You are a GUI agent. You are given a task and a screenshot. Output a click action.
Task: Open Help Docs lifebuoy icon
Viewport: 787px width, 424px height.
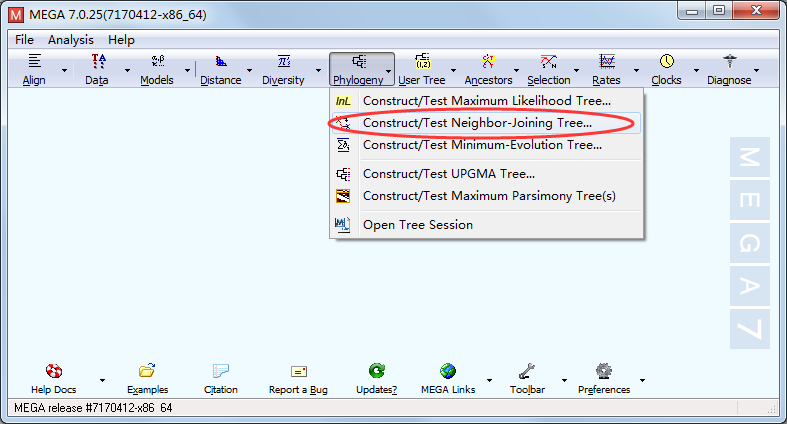54,371
